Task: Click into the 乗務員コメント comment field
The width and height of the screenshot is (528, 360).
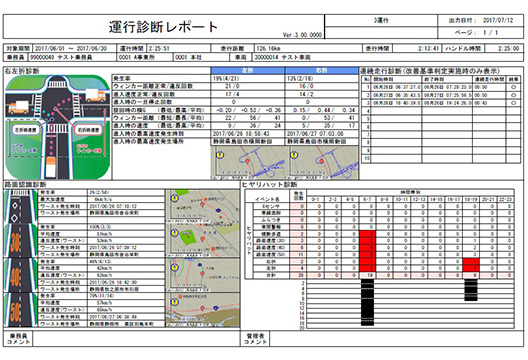Action: click(136, 339)
